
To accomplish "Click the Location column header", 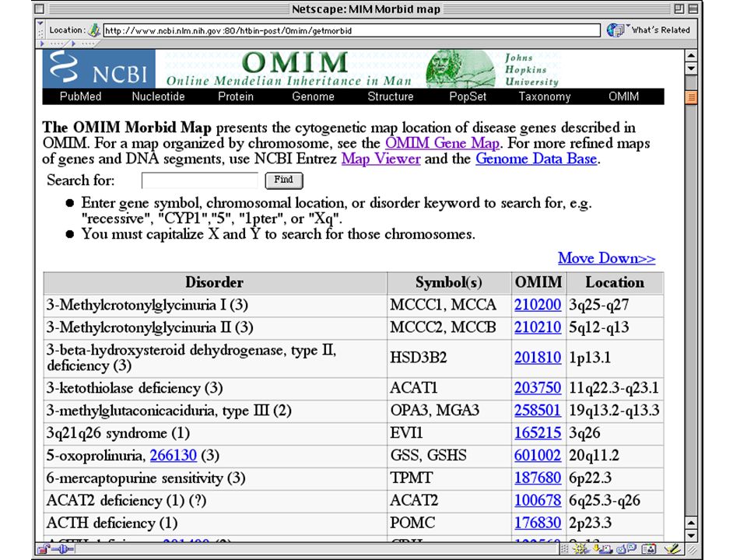I will (615, 282).
